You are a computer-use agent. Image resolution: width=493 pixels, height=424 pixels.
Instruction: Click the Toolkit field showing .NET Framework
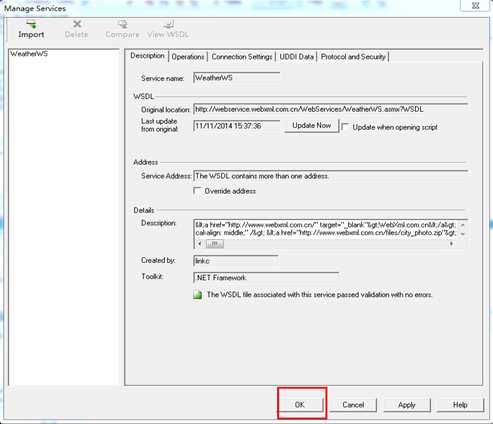pyautogui.click(x=266, y=277)
